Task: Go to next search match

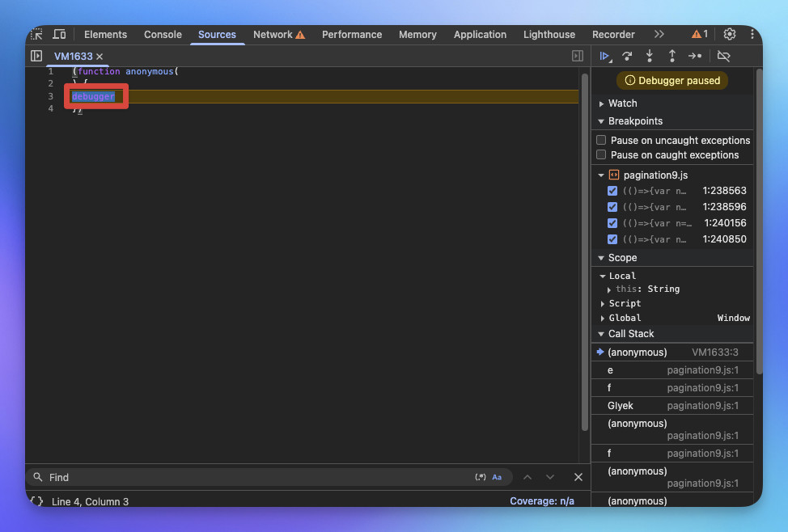Action: pos(550,477)
